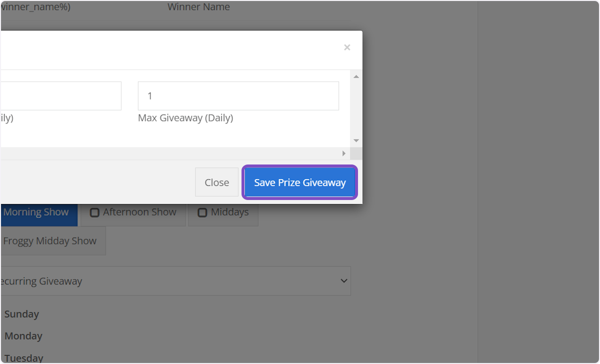The height and width of the screenshot is (364, 600).
Task: Click the modal scrollbar up arrow
Action: (x=355, y=76)
